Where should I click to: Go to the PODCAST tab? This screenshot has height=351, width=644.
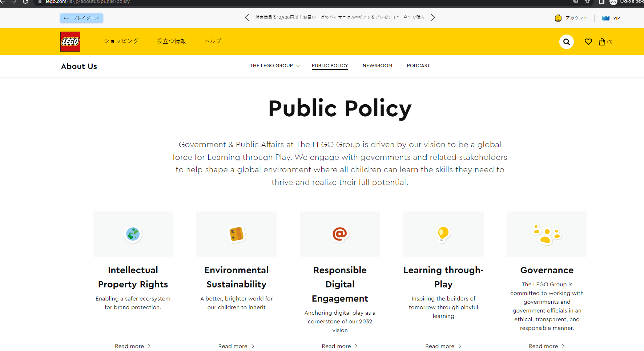[418, 66]
